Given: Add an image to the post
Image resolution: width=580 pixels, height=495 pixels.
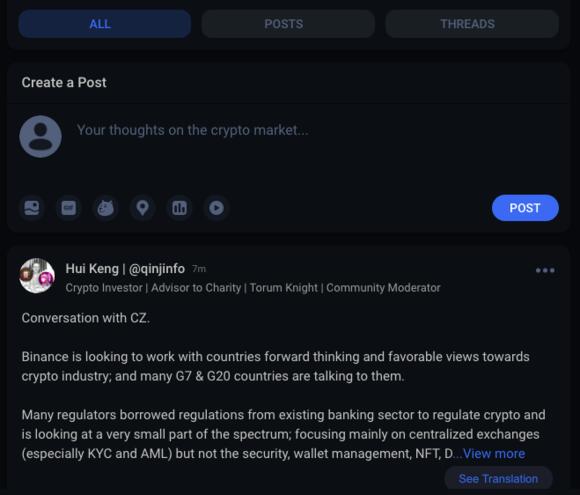Looking at the screenshot, I should [32, 208].
